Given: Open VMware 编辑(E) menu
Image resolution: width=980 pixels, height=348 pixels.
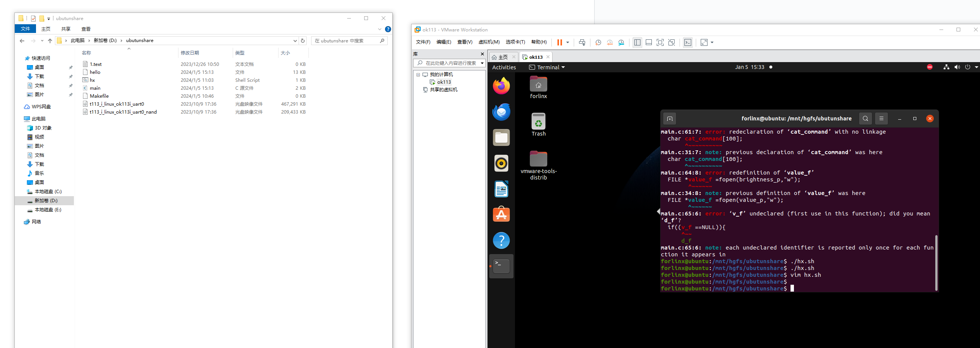Looking at the screenshot, I should coord(444,42).
